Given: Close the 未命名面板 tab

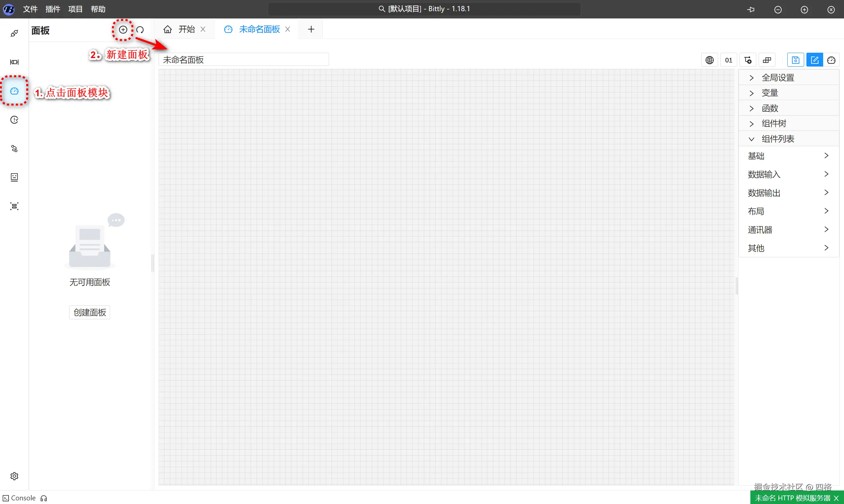Looking at the screenshot, I should click(x=287, y=30).
